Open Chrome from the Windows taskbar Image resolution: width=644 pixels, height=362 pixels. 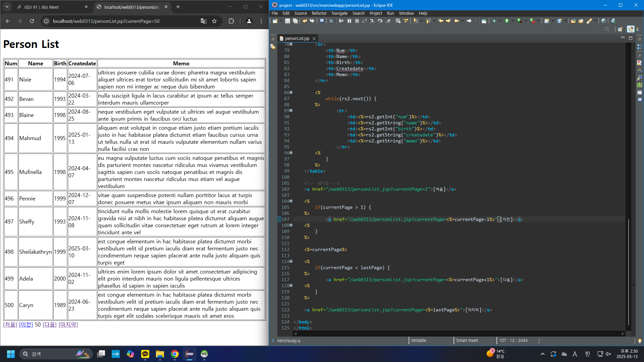(x=174, y=354)
